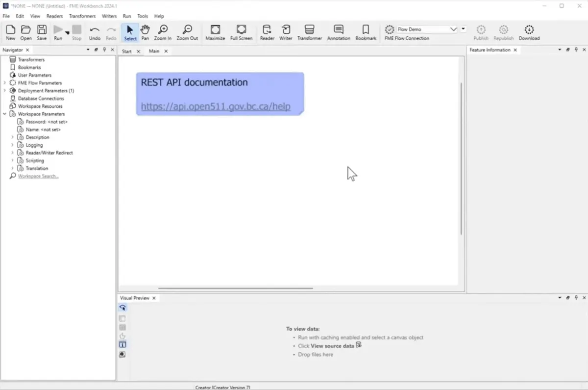This screenshot has height=390, width=588.
Task: Create a New workspace from toolbar
Action: (10, 32)
